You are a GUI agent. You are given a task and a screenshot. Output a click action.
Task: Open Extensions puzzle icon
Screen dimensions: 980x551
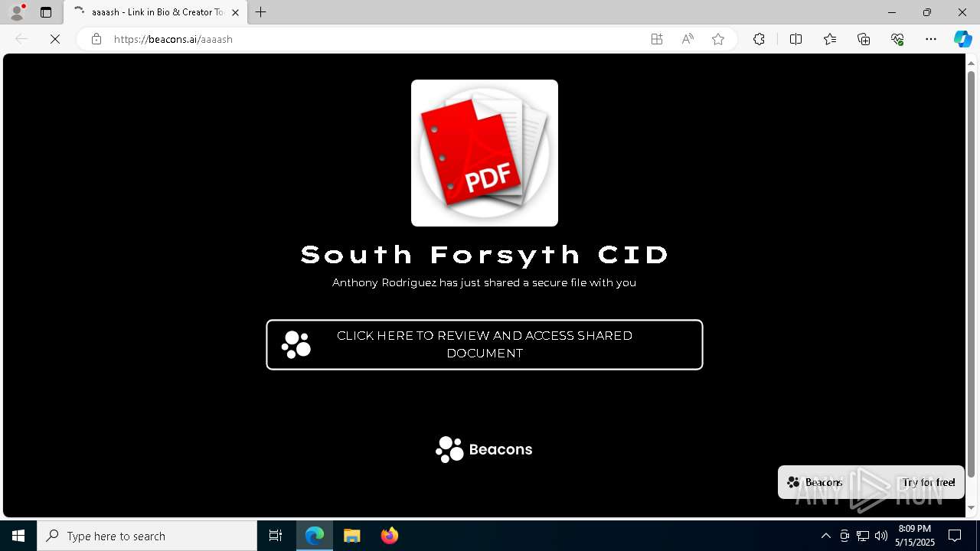coord(759,39)
